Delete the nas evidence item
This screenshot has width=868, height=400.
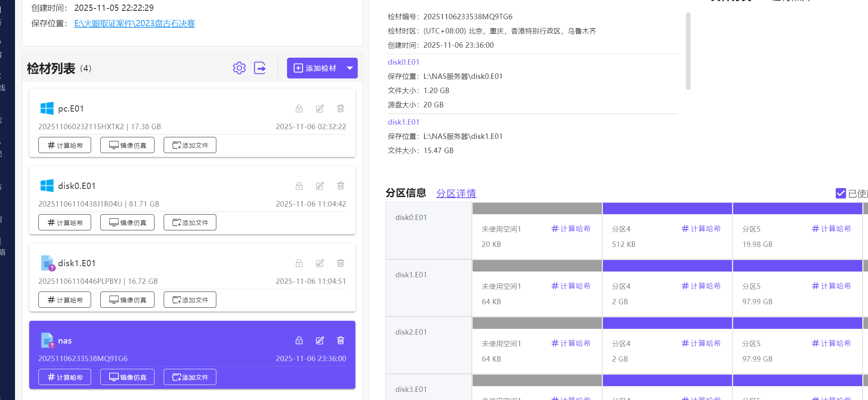click(x=340, y=340)
